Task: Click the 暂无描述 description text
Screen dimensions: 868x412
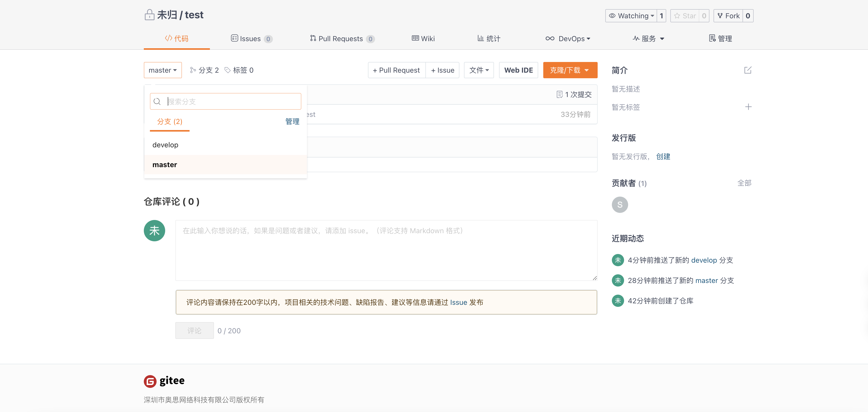Action: click(x=626, y=89)
